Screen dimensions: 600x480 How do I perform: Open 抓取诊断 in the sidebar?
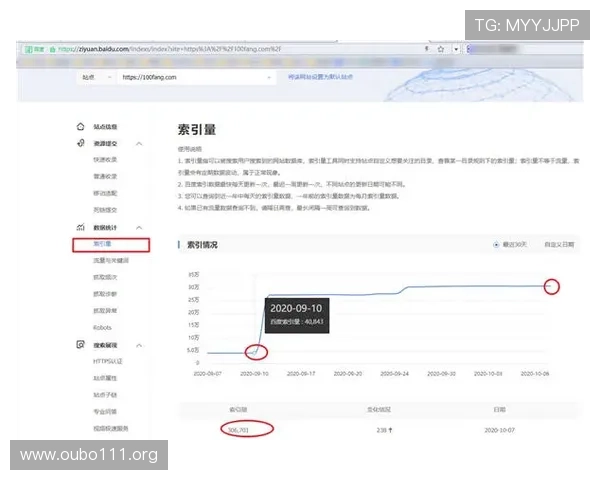pos(105,294)
